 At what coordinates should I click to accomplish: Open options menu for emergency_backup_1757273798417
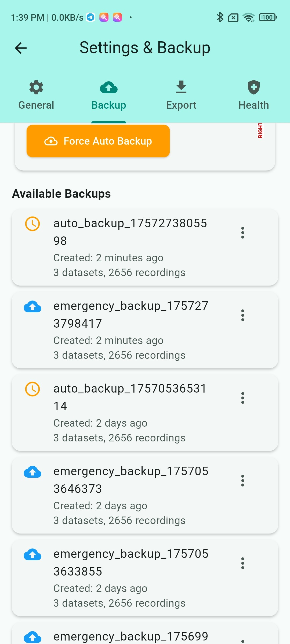tap(243, 315)
